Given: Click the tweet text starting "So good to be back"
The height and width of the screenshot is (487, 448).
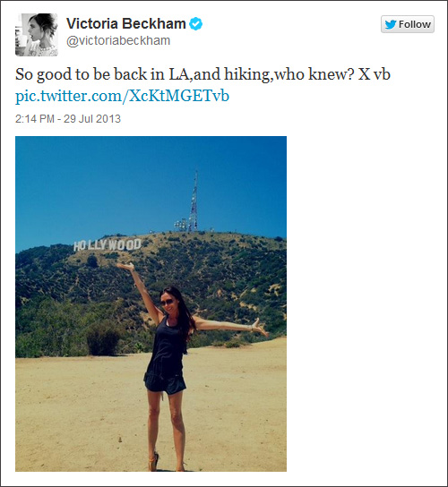Looking at the screenshot, I should click(x=202, y=74).
